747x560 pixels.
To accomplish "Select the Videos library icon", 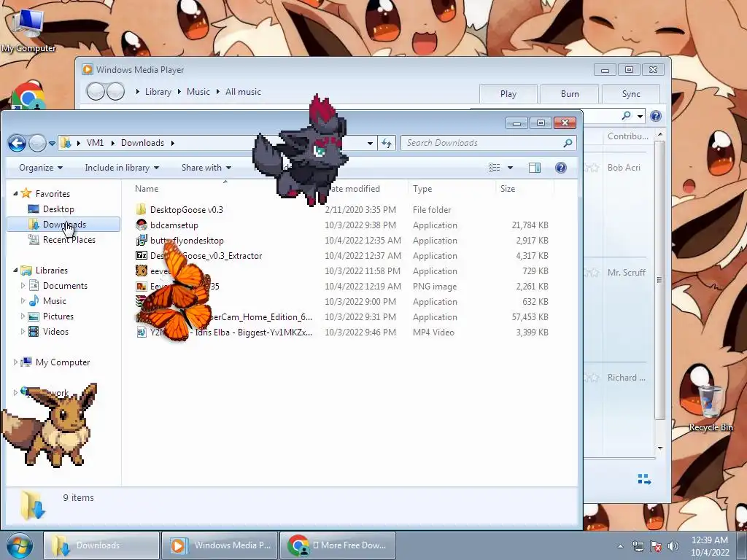I will click(34, 332).
